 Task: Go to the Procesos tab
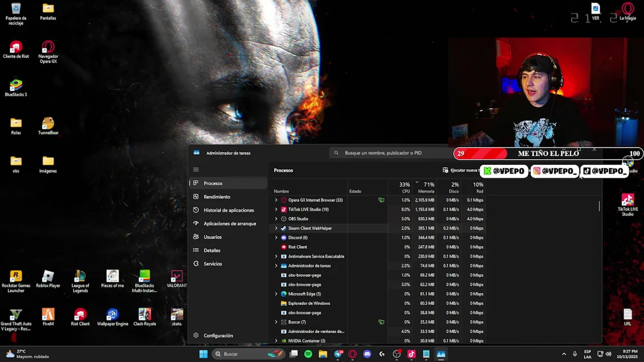(229, 184)
